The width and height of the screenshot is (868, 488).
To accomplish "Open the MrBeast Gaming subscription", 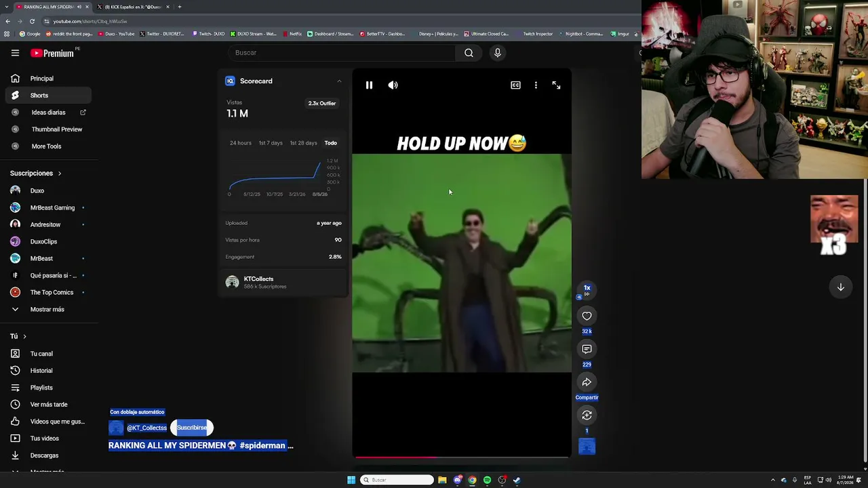I will 48,208.
